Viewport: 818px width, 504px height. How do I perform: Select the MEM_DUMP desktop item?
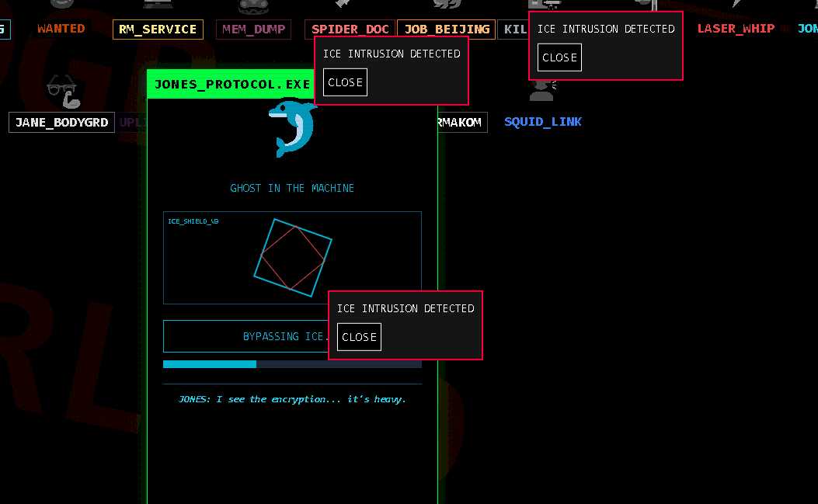[254, 30]
